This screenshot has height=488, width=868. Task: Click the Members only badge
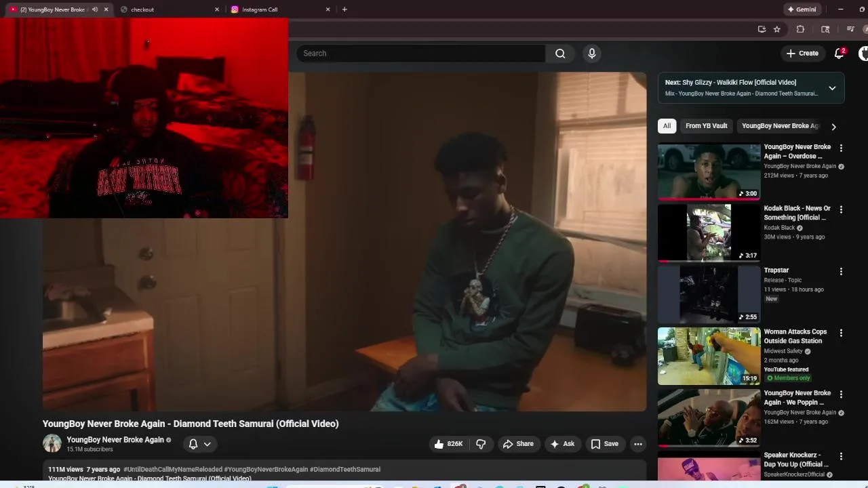[789, 378]
